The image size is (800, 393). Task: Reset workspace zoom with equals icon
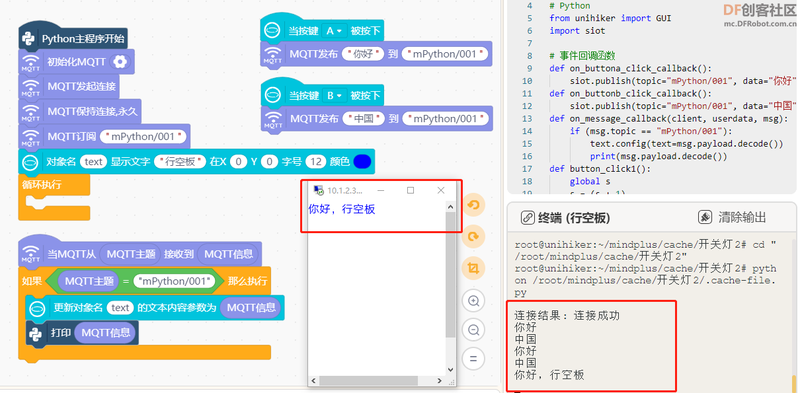coord(473,359)
